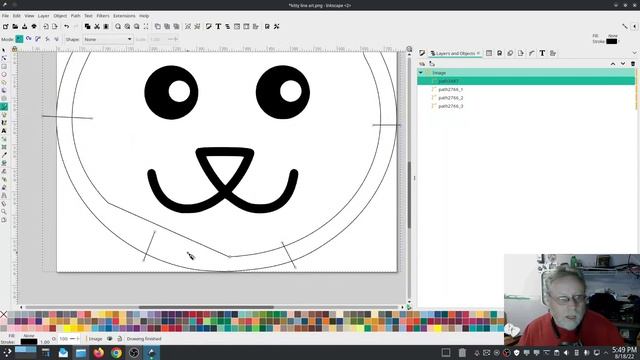Click the black Stroke swatch top right
This screenshot has width=640, height=360.
click(x=611, y=41)
